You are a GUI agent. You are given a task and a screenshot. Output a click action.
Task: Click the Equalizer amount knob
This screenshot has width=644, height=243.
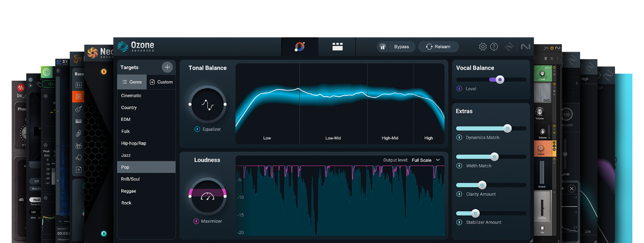tap(207, 104)
